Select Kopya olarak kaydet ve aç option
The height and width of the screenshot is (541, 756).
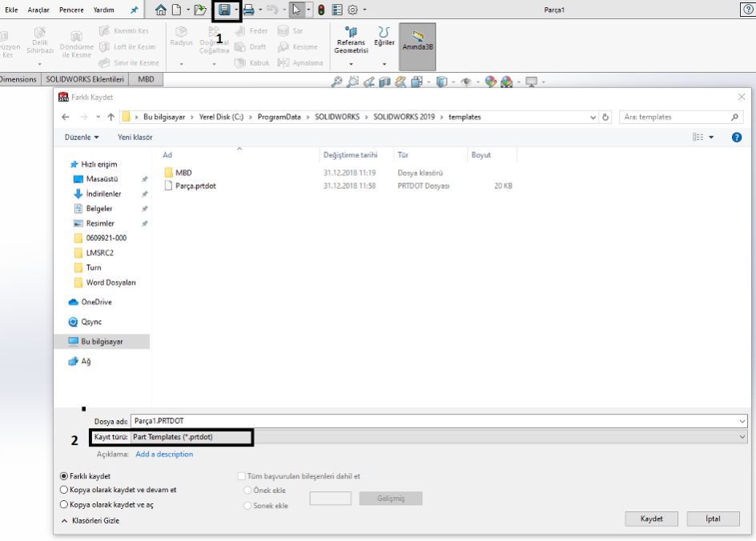tap(64, 505)
